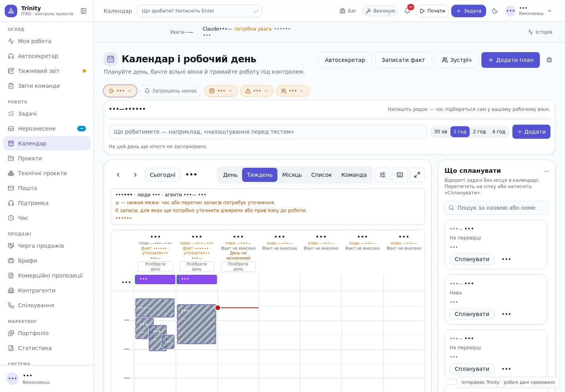Jump to Сьогодні in calendar
The image size is (565, 392).
click(163, 175)
